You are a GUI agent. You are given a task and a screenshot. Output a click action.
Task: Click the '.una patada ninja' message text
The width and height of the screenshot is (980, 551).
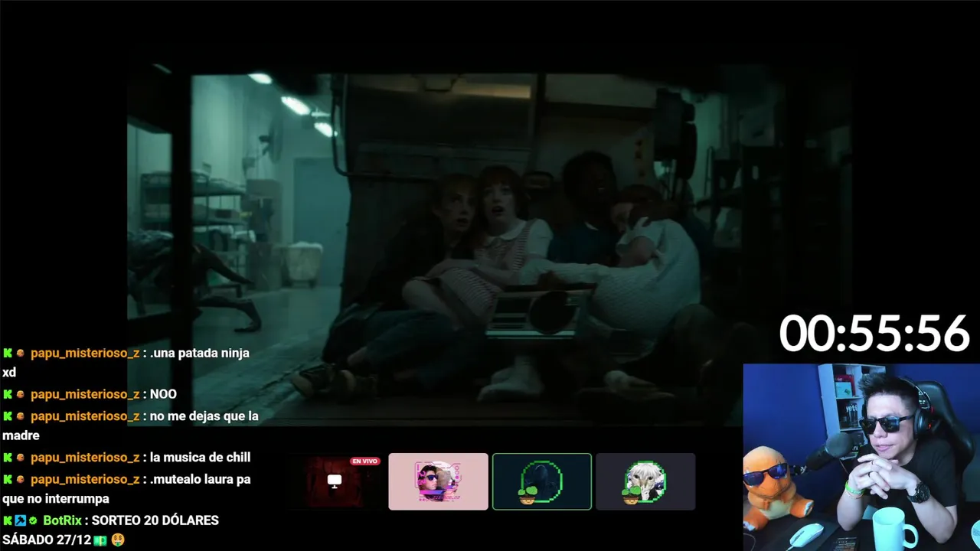click(x=200, y=354)
